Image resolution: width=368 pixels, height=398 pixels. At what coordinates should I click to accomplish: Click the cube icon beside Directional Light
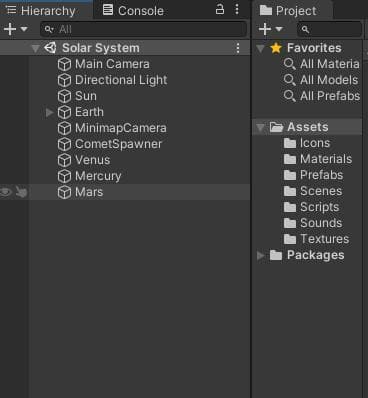pyautogui.click(x=64, y=80)
